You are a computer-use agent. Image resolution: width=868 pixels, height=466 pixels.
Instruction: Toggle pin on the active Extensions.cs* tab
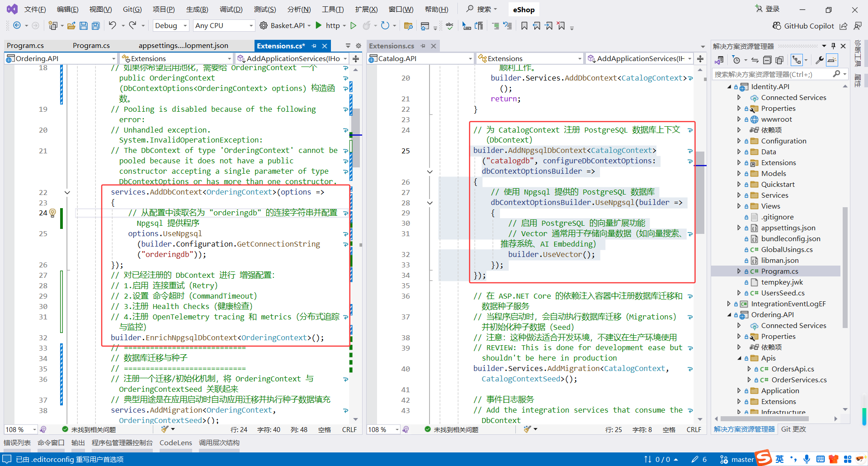[x=314, y=46]
